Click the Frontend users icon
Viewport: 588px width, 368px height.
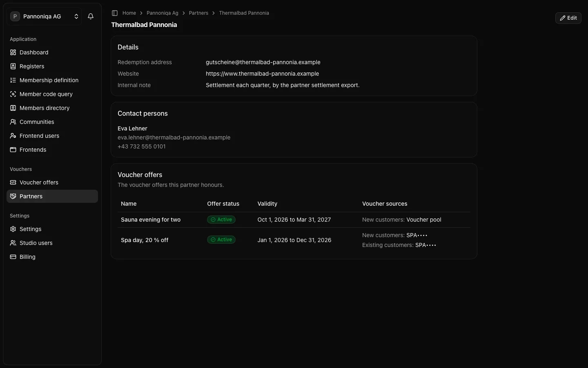pos(13,136)
